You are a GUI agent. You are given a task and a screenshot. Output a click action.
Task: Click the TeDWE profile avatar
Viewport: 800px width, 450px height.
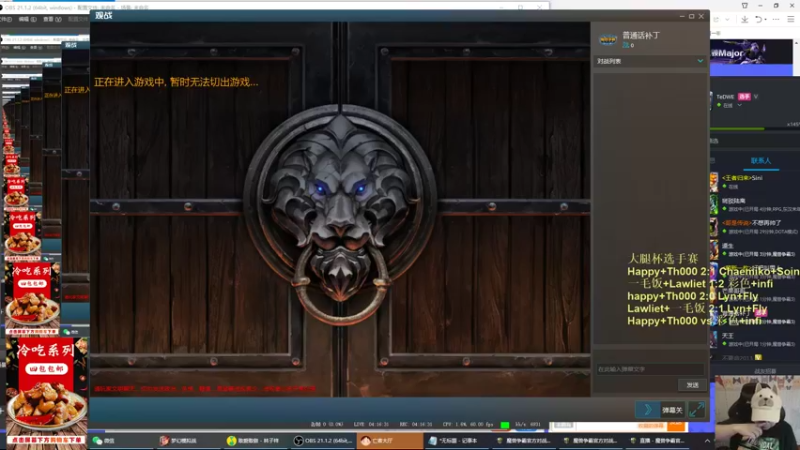point(711,100)
